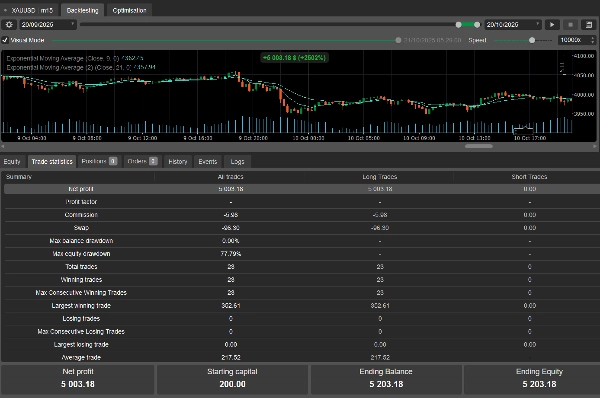Select the Trade statistics tab
The width and height of the screenshot is (600, 398).
pos(52,161)
